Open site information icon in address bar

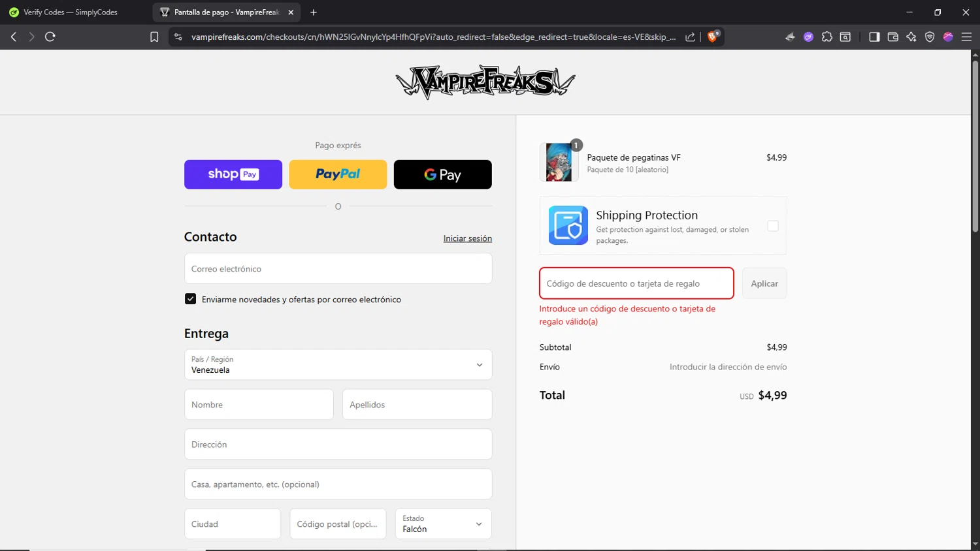point(178,37)
